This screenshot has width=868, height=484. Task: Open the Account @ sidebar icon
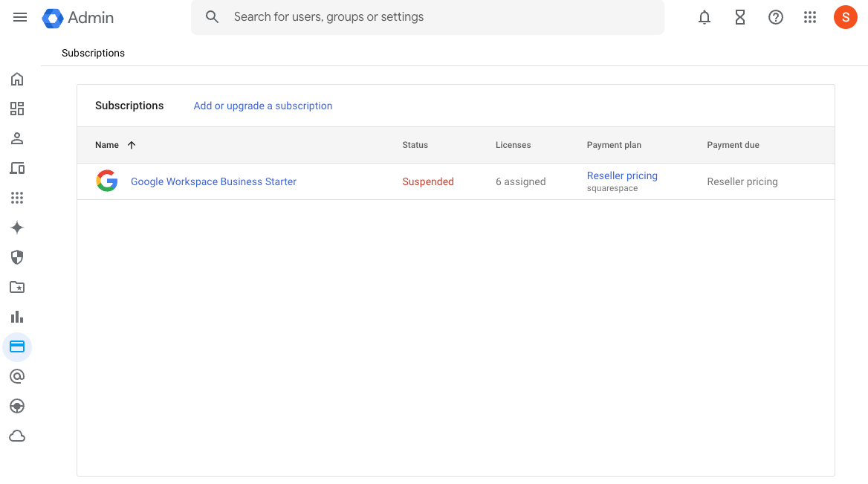coord(17,376)
